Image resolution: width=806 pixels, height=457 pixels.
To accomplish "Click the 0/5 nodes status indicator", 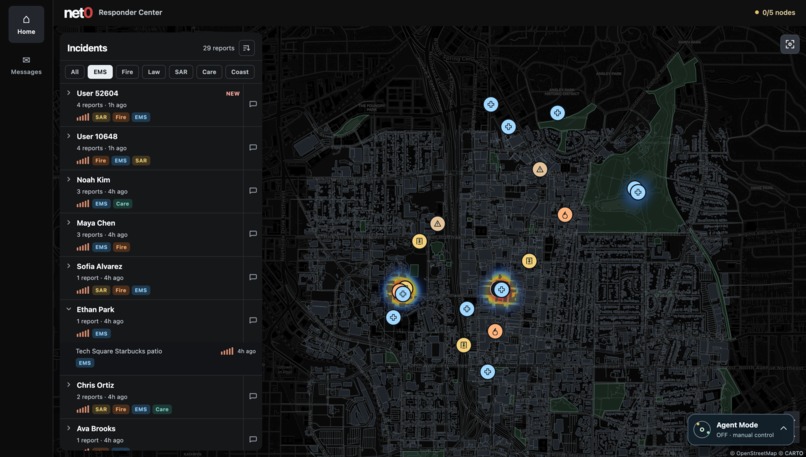I will pyautogui.click(x=775, y=12).
